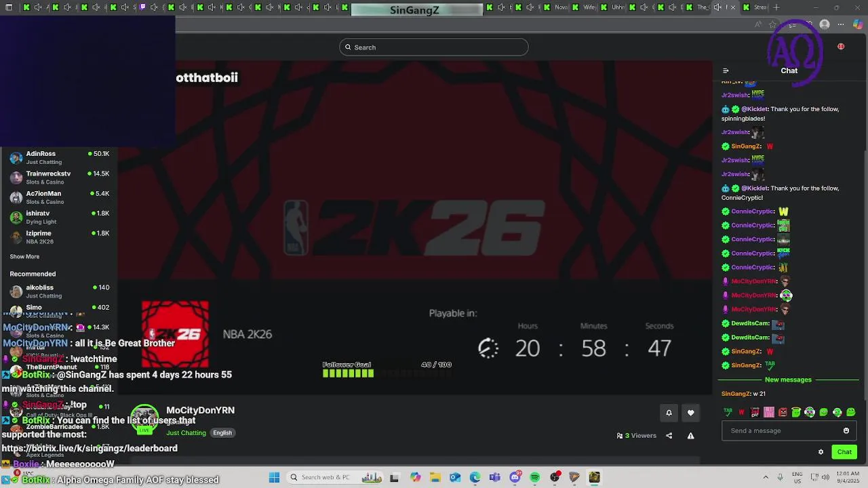Enable notifications with the bell icon
This screenshot has width=868, height=488.
669,413
